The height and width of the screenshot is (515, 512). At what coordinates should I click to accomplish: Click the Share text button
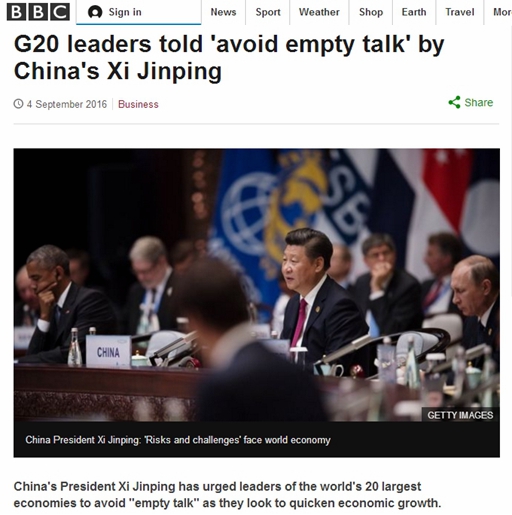[x=479, y=103]
